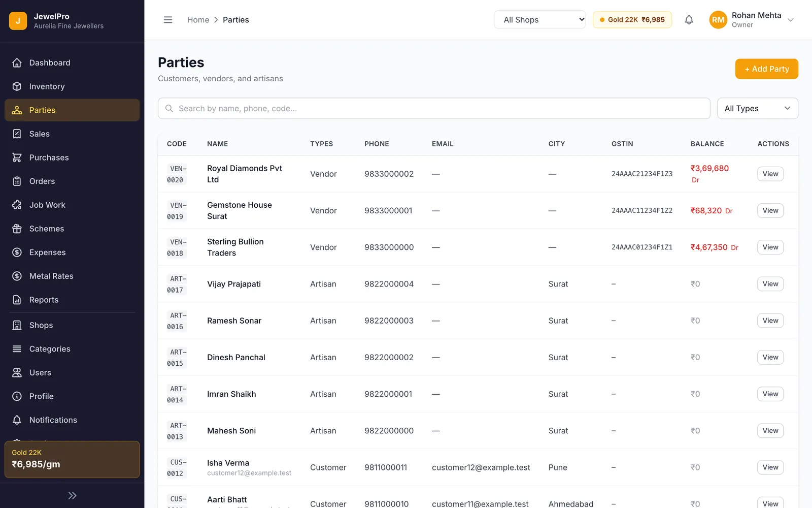View Royal Diamonds Pvt Ltd party
The width and height of the screenshot is (812, 508).
[x=770, y=174]
